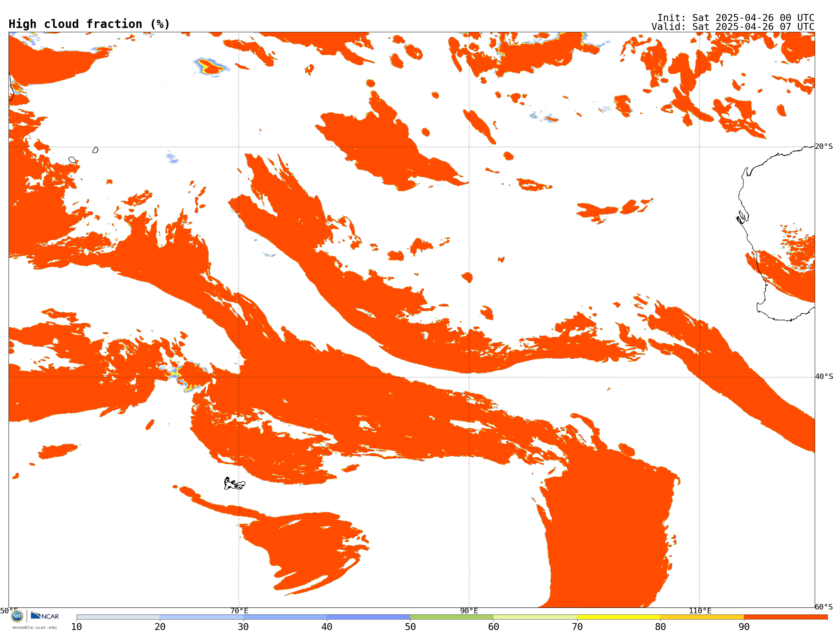Screen dimensions: 840x632
Task: Select the "Valid: Sat 2025-04-26 07 UTC" text
Action: pyautogui.click(x=733, y=27)
